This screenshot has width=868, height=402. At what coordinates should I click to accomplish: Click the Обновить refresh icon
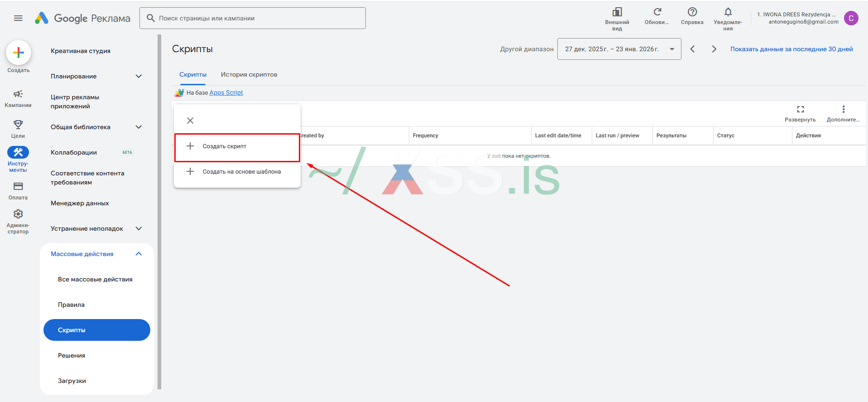pos(657,12)
